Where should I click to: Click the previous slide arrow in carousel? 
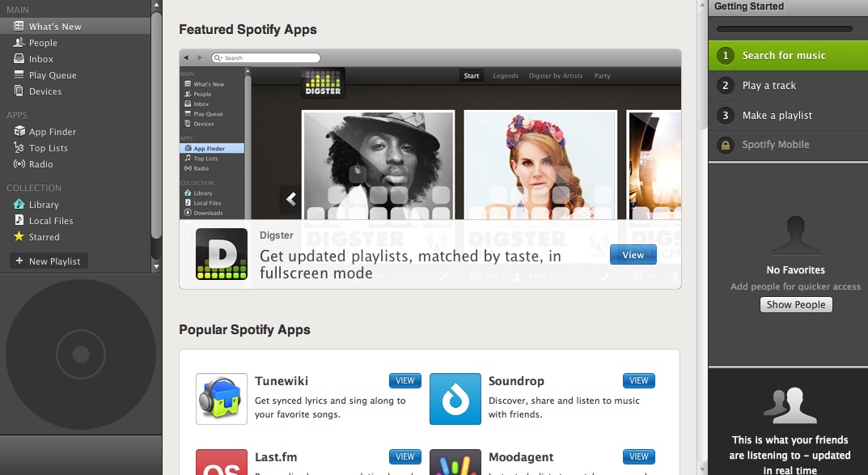coord(291,199)
